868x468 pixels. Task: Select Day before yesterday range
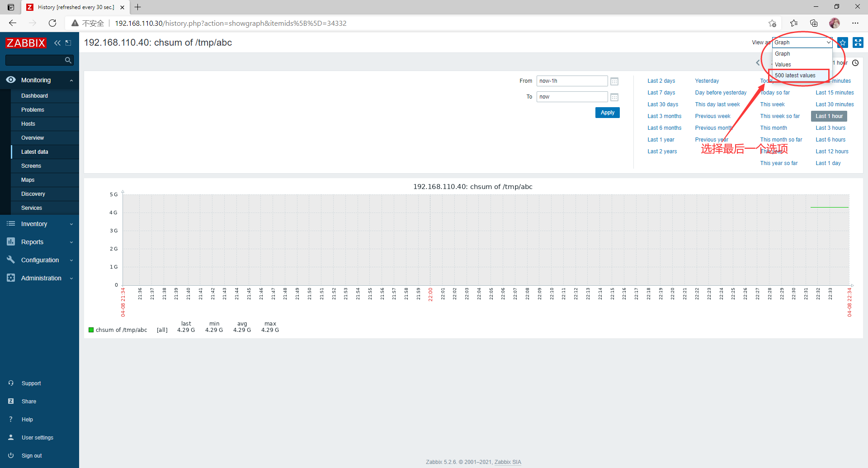[721, 93]
